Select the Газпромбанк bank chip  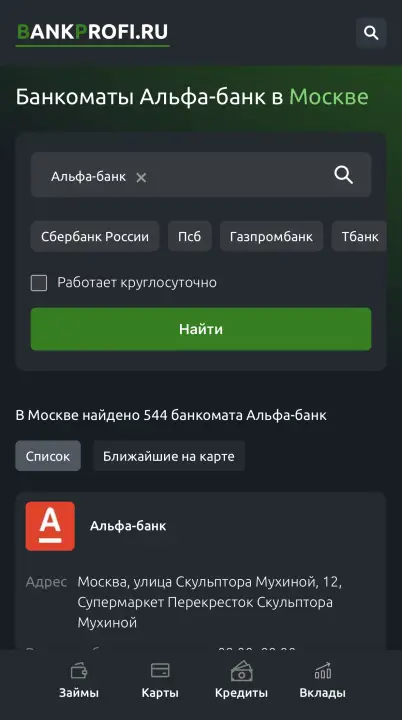(x=271, y=236)
